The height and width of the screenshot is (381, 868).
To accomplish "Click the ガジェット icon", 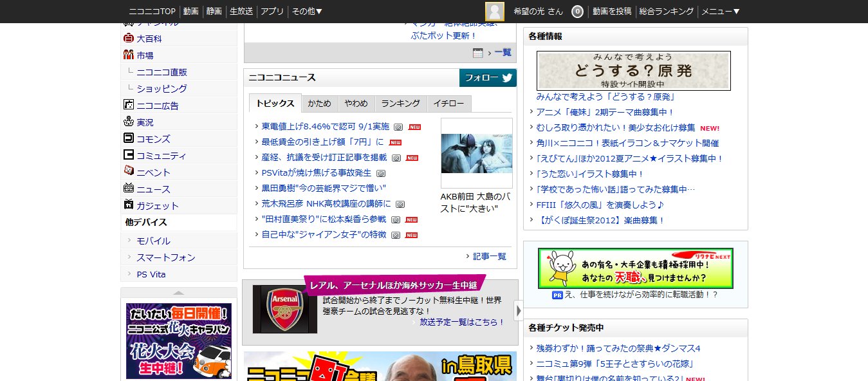I will point(128,205).
